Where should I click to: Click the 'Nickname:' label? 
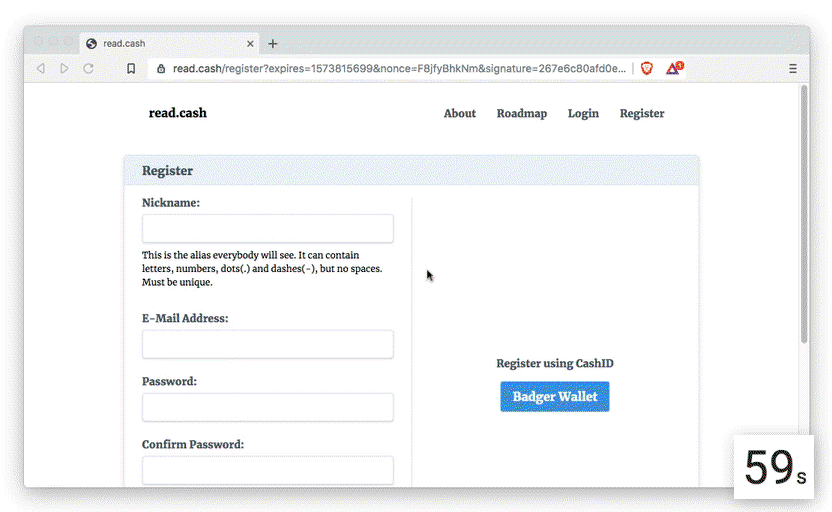(x=171, y=203)
